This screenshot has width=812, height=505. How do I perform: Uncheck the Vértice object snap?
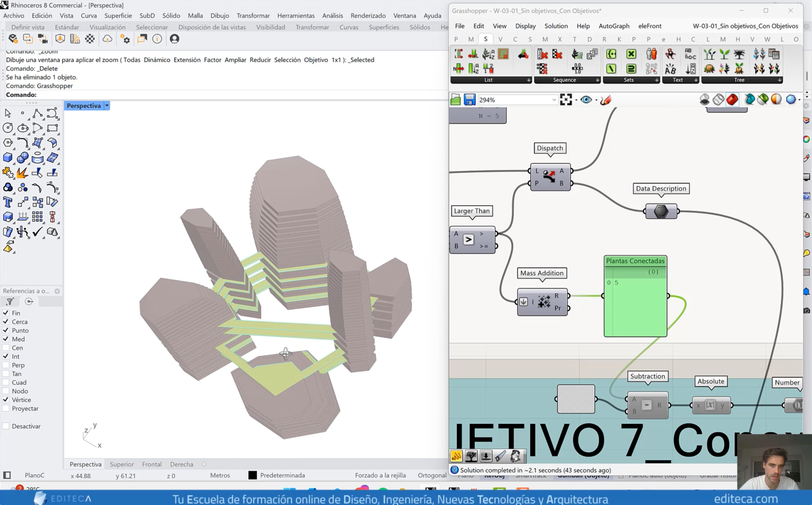6,400
